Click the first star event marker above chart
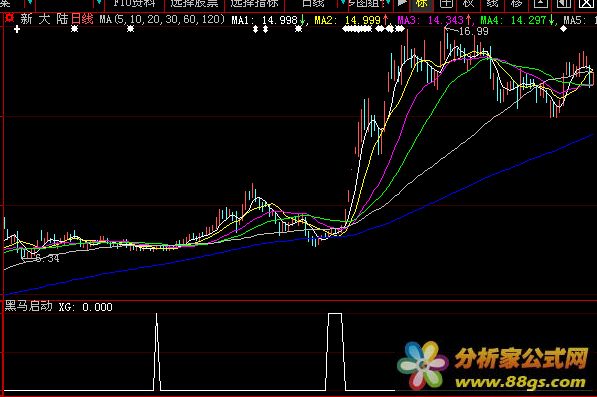Image resolution: width=597 pixels, height=397 pixels. coord(75,29)
